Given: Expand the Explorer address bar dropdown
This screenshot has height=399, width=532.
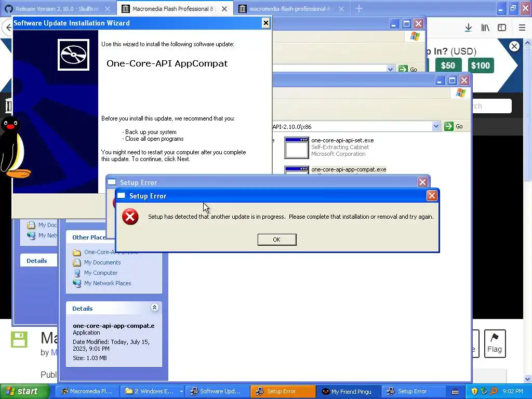Looking at the screenshot, I should pyautogui.click(x=436, y=127).
